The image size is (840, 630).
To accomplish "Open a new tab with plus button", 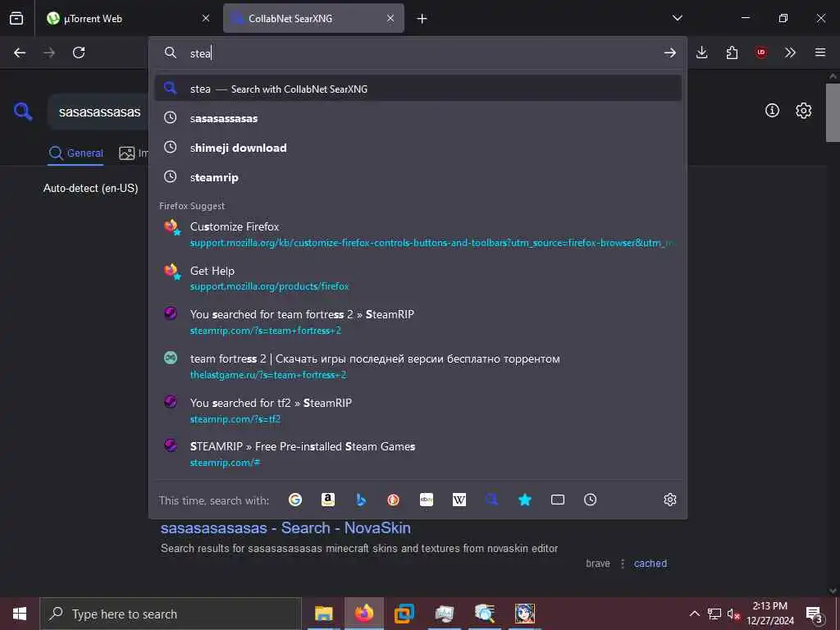I will (422, 19).
